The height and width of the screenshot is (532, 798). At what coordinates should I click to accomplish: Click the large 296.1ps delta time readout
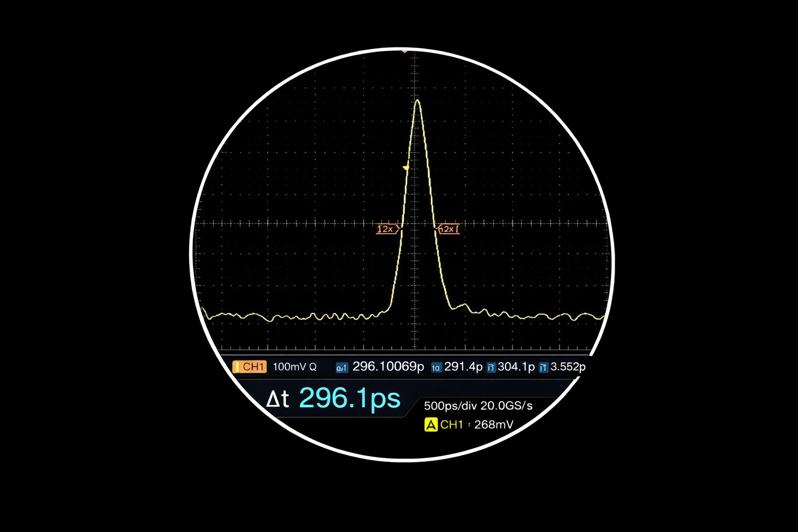pos(349,399)
